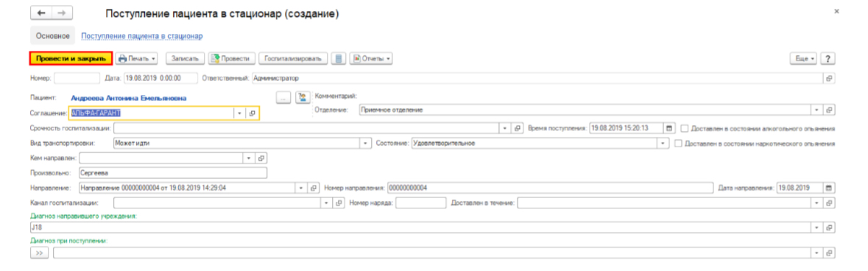Toggle Доставлен в состоянии алкогольного опьянения checkbox
The width and height of the screenshot is (868, 271).
pyautogui.click(x=685, y=128)
